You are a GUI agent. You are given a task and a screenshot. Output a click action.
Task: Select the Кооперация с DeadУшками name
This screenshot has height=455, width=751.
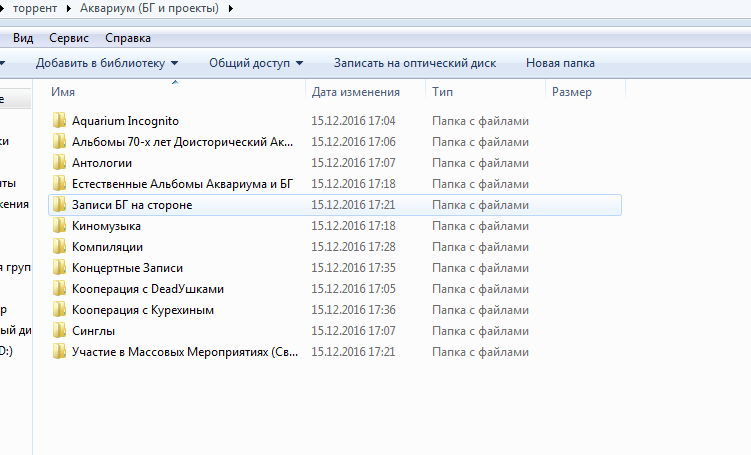[148, 289]
